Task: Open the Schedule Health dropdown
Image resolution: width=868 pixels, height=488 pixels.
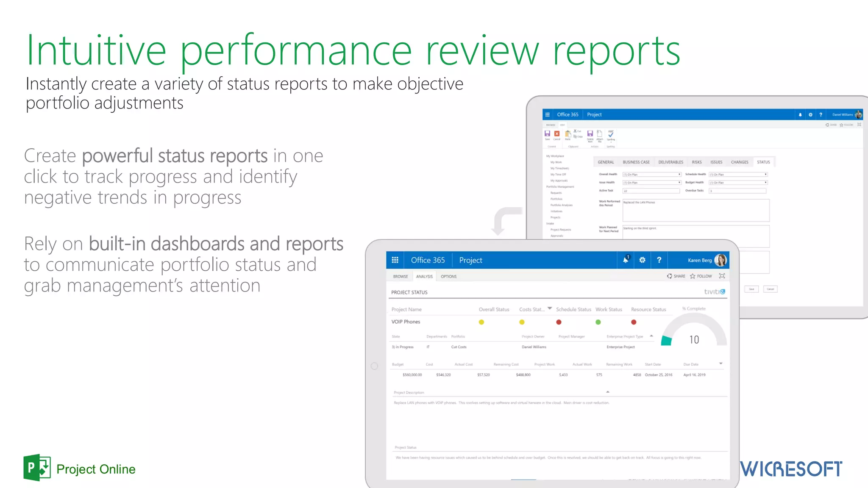Action: click(738, 175)
